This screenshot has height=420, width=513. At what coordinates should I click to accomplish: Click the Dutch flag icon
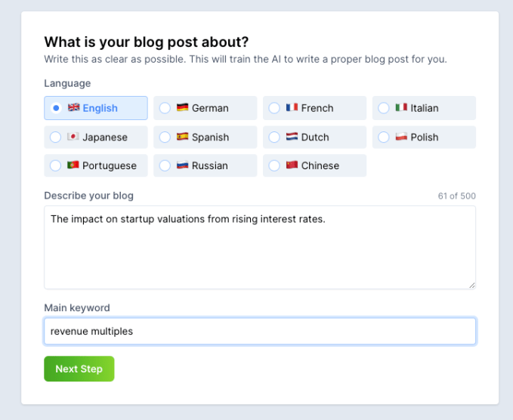pos(292,137)
